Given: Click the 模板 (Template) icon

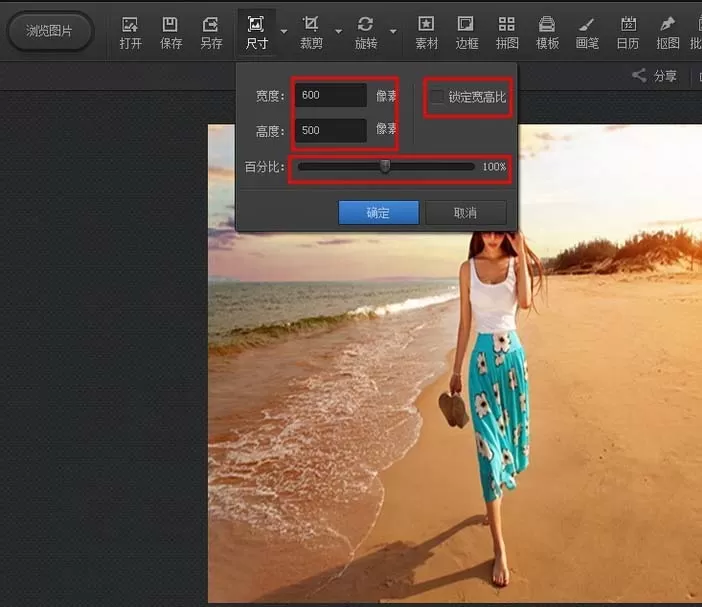Looking at the screenshot, I should click(x=547, y=33).
